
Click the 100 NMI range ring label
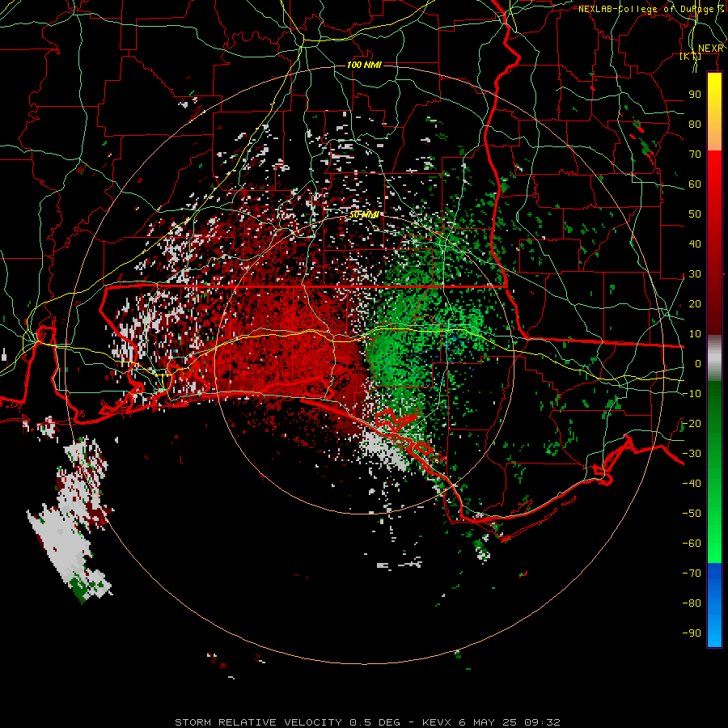point(364,65)
